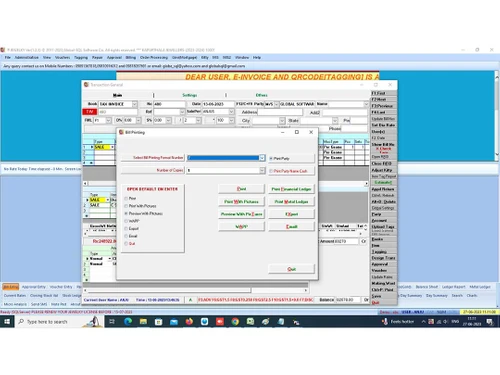This screenshot has height=375, width=500.
Task: Click F4 Last button in side panel
Action: click(x=383, y=112)
